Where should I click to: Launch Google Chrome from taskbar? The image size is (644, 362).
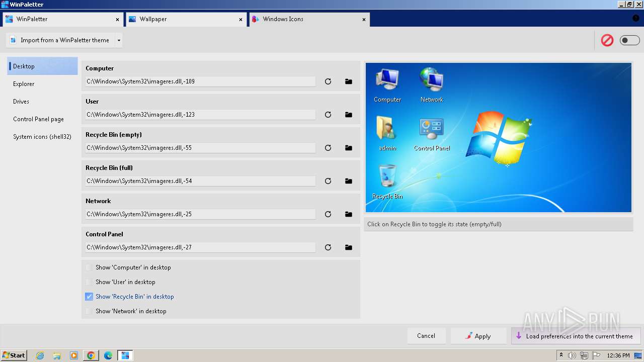click(x=91, y=355)
